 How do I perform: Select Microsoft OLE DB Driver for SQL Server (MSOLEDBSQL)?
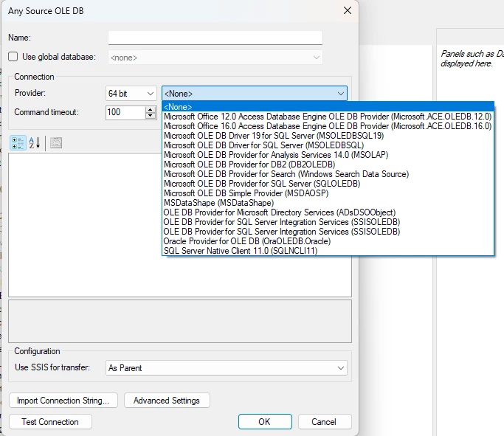pos(328,145)
